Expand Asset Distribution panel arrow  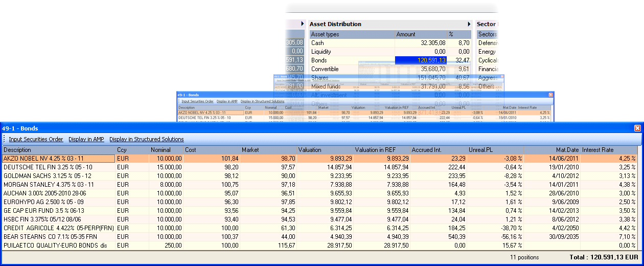pos(469,24)
